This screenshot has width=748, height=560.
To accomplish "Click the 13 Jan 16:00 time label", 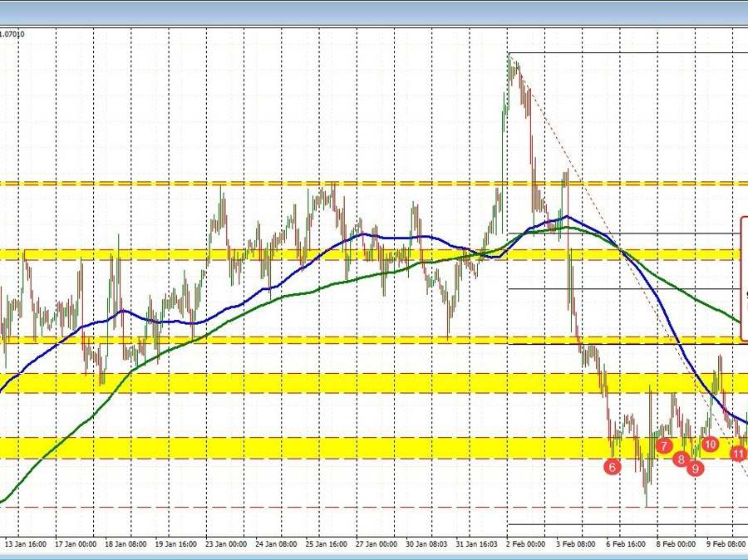I will click(24, 544).
